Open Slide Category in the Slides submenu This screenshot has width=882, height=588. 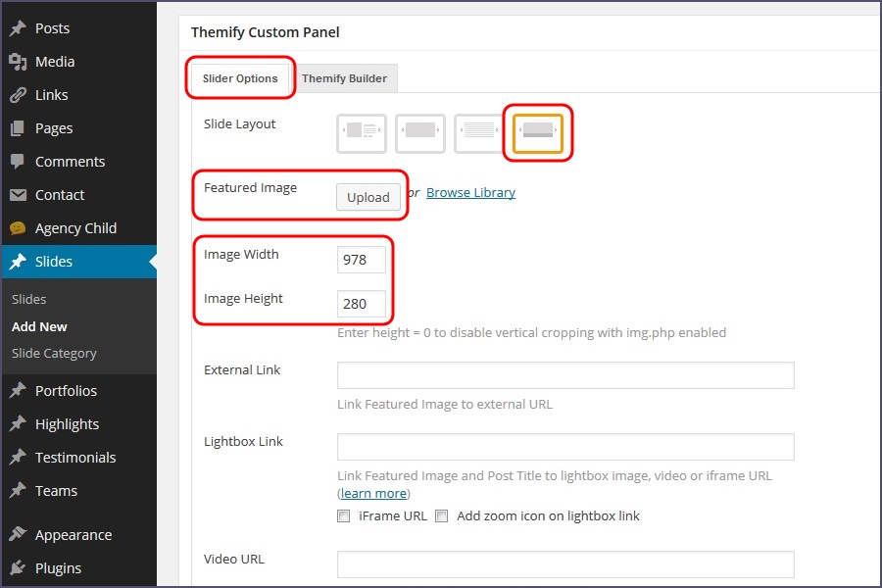(x=54, y=353)
